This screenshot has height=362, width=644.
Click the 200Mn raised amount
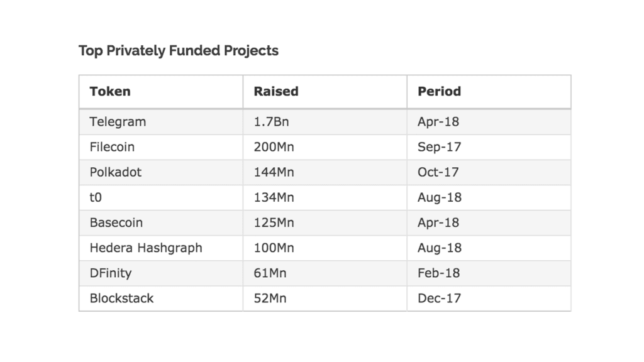pos(274,147)
